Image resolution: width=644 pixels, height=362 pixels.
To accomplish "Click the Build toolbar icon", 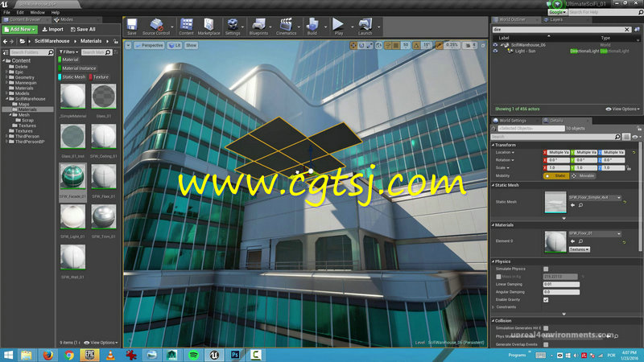I will [x=312, y=27].
